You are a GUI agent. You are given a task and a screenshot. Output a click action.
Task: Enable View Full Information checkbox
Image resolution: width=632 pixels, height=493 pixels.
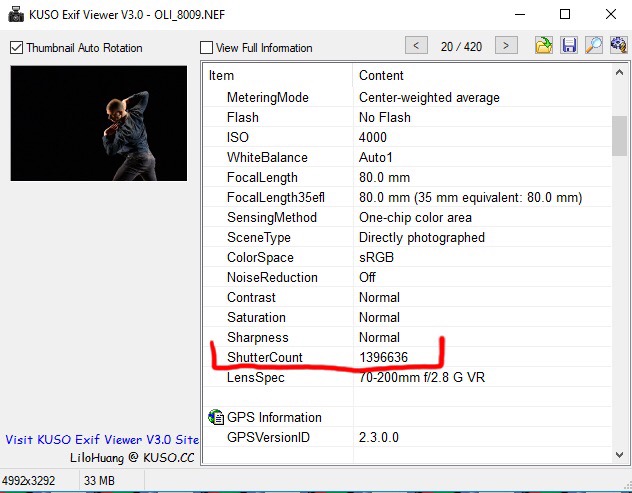pos(207,47)
